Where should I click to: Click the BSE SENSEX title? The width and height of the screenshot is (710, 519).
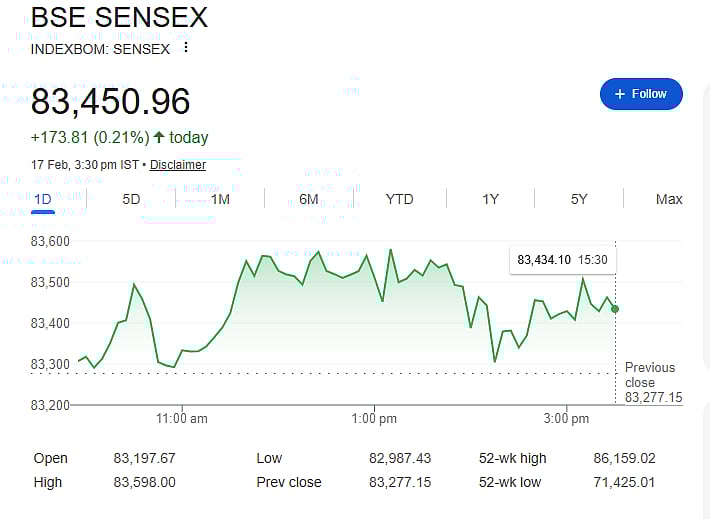pyautogui.click(x=119, y=18)
